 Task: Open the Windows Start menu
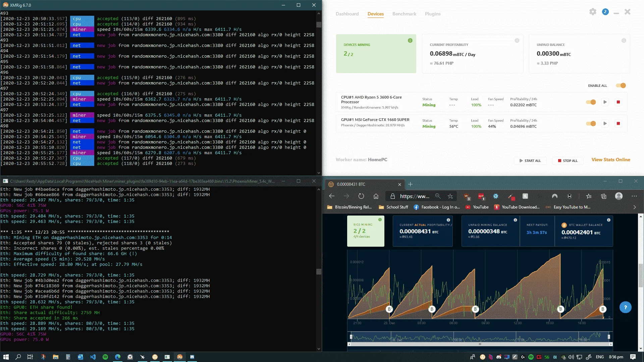click(6, 357)
